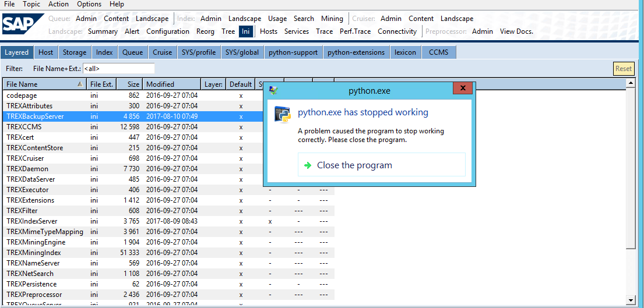This screenshot has height=308, width=644.
Task: Switch to the CCMS tab
Action: click(x=439, y=52)
